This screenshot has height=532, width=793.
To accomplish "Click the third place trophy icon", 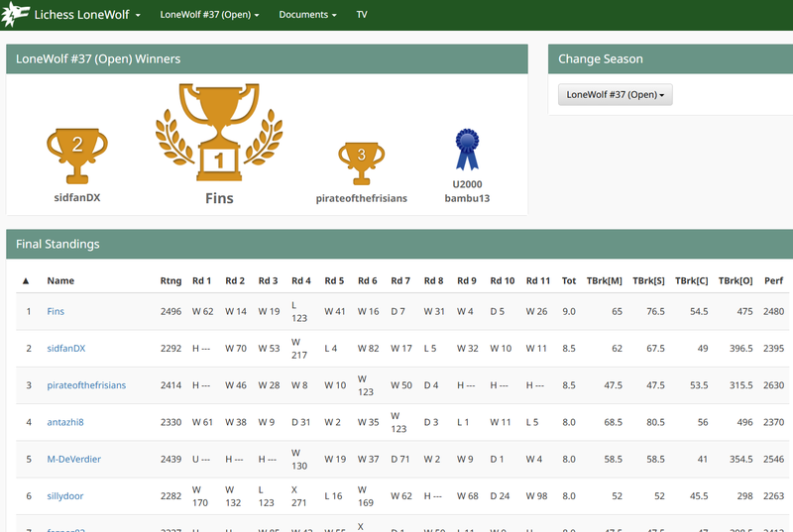I will (x=361, y=159).
